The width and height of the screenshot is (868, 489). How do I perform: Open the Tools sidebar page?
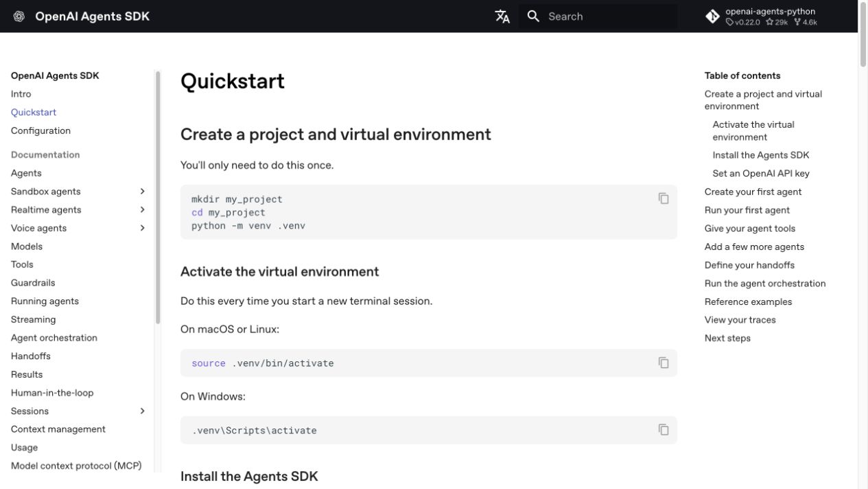tap(22, 264)
